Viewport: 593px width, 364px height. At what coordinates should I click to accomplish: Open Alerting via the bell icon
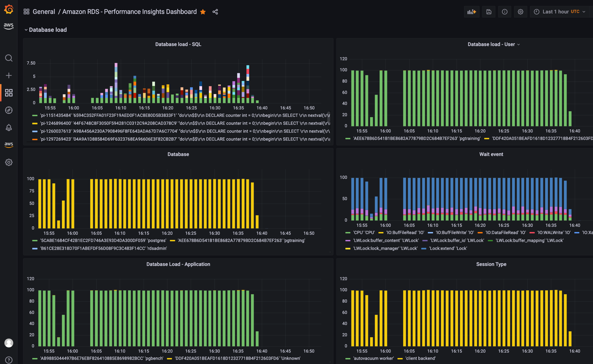[9, 127]
